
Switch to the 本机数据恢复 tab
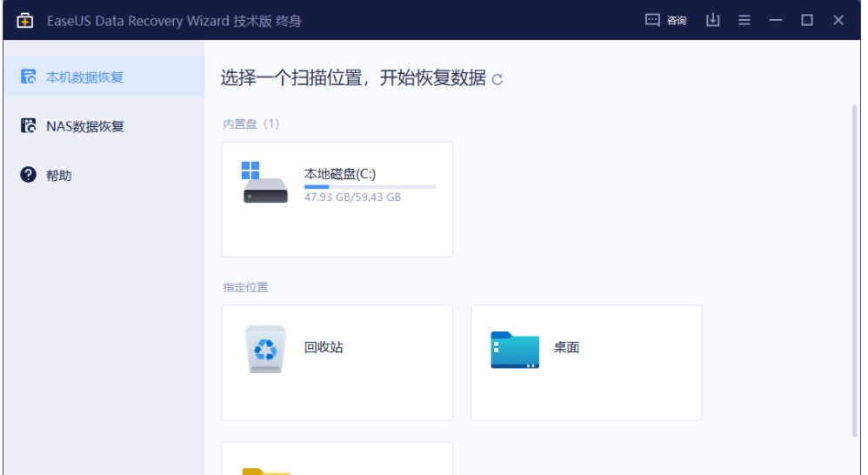click(85, 77)
